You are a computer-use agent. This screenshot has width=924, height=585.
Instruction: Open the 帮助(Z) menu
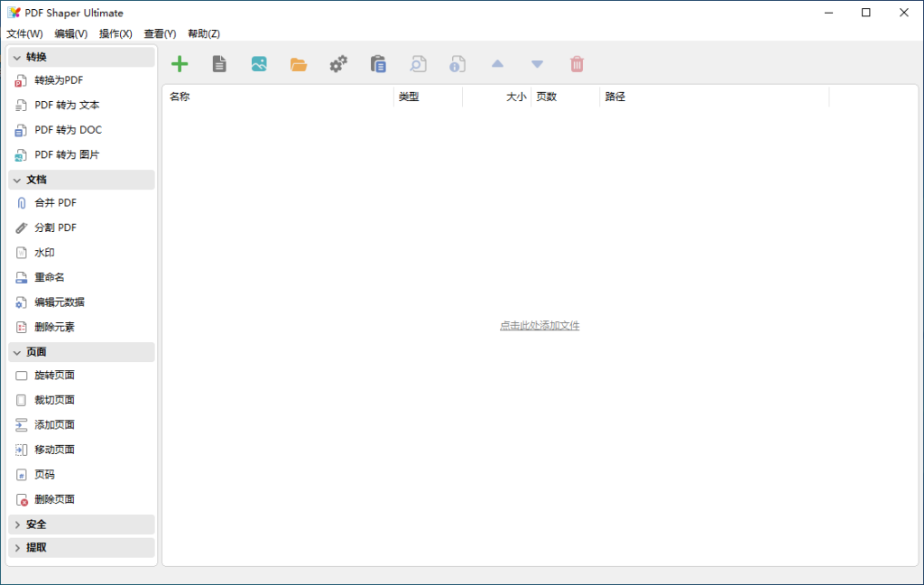point(204,33)
